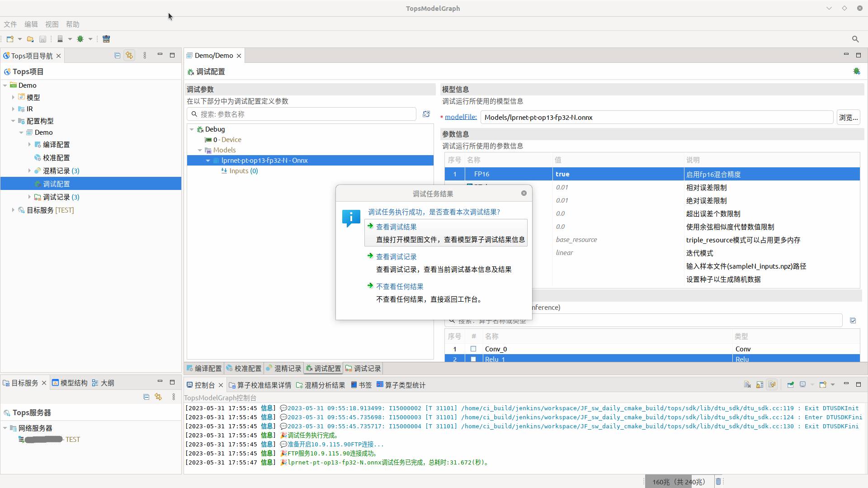Click the server device toolbar icon

(60, 39)
